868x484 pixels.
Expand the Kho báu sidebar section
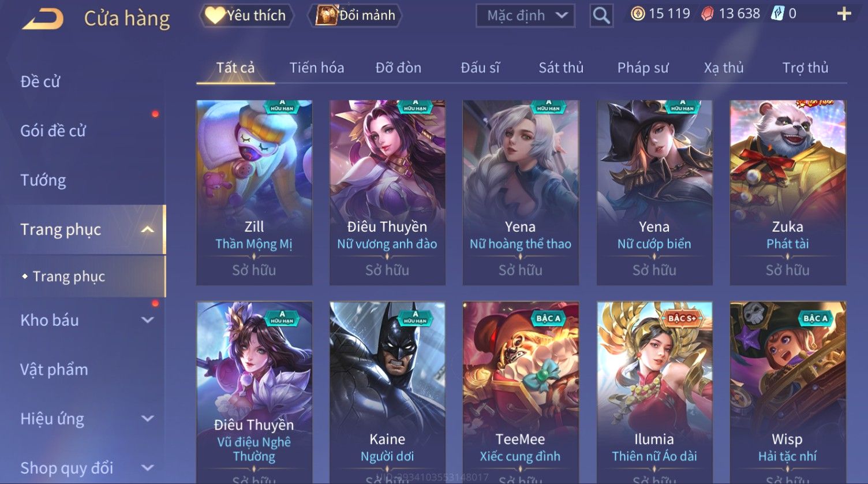148,320
